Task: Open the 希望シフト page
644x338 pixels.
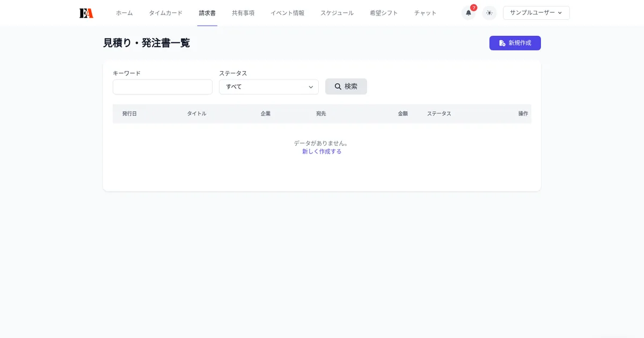Action: click(x=383, y=13)
